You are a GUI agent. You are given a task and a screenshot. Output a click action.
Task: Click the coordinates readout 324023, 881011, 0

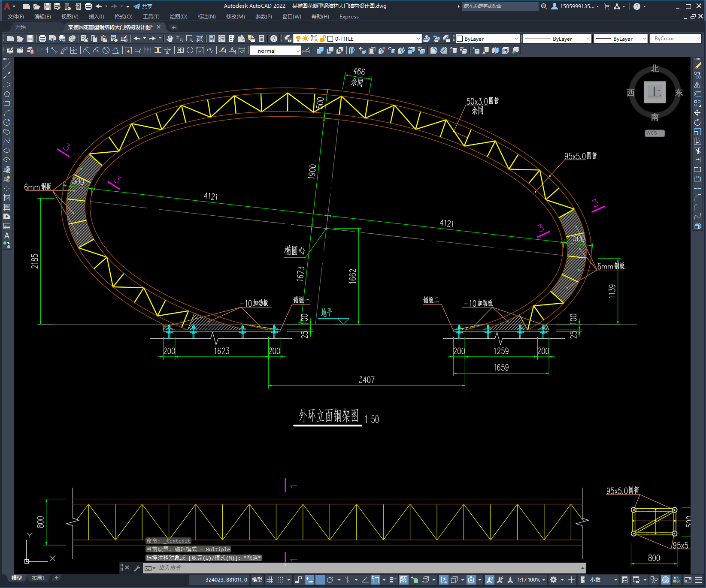pos(226,580)
